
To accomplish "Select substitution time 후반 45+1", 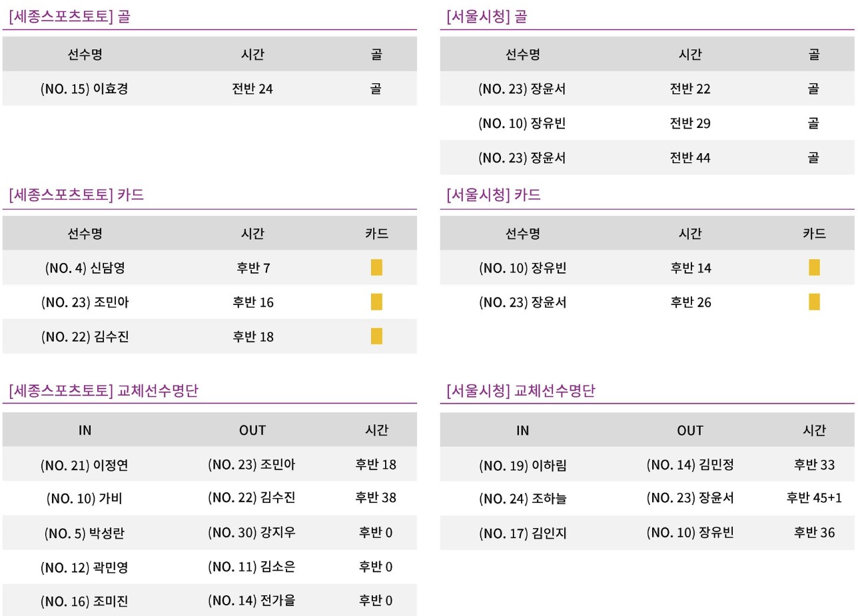I will pos(814,498).
